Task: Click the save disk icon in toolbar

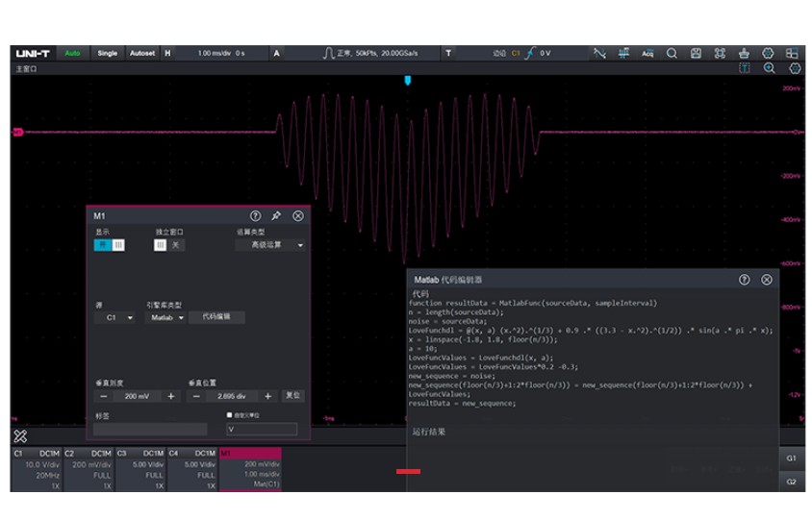Action: coord(696,53)
